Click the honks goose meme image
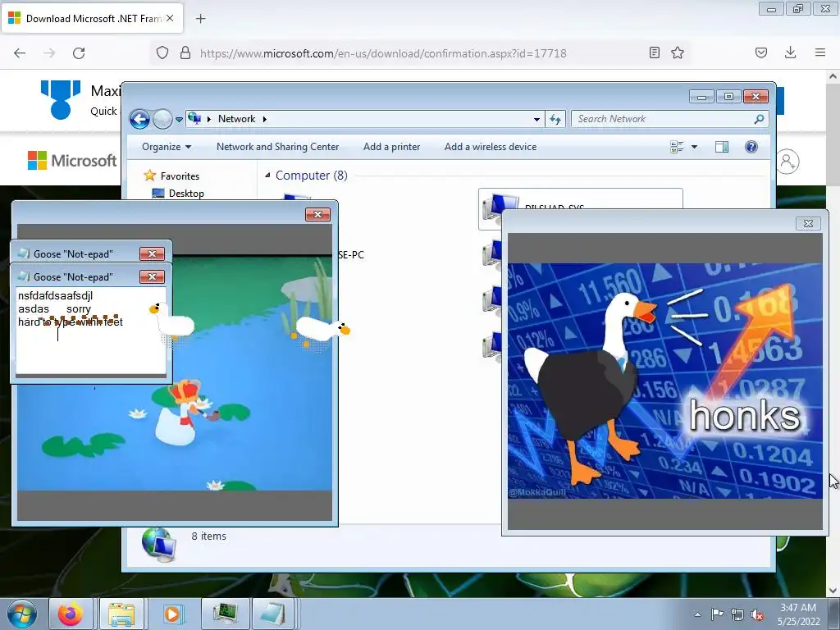 [664, 381]
